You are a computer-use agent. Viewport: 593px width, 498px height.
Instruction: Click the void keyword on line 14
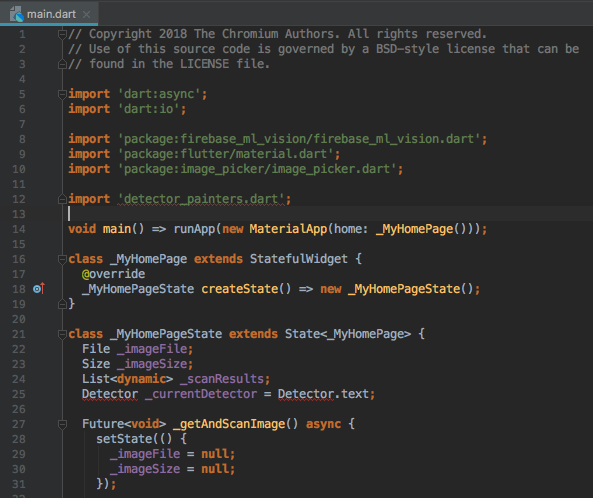82,229
